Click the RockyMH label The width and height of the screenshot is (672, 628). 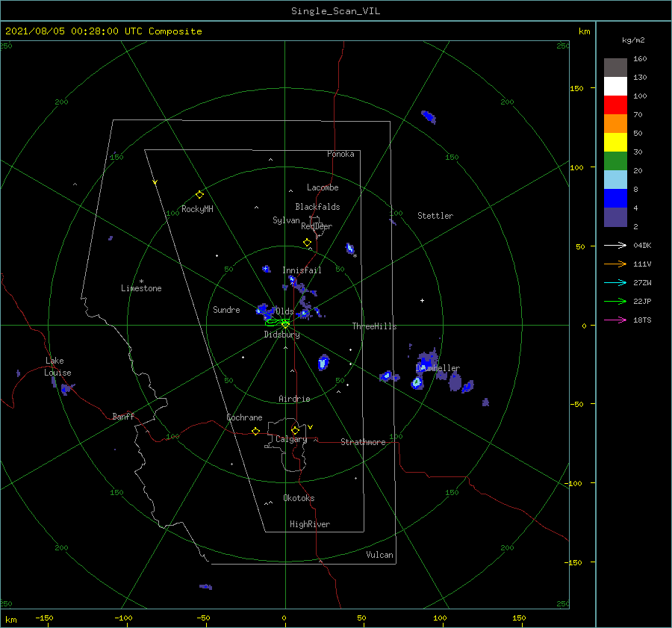[197, 209]
